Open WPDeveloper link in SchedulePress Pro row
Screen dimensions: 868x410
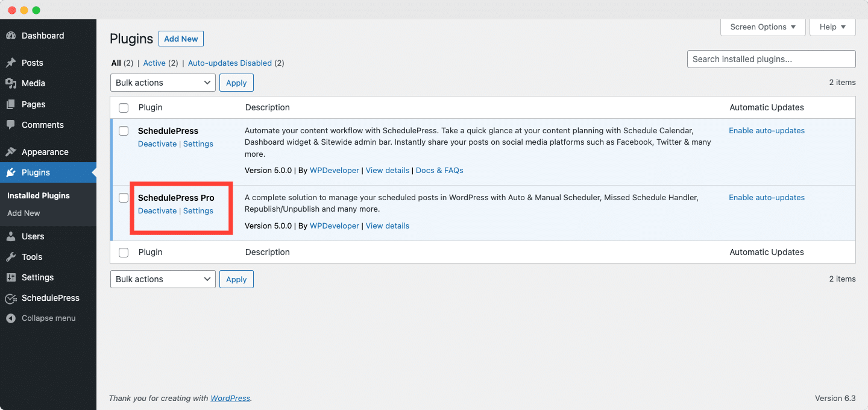(335, 225)
